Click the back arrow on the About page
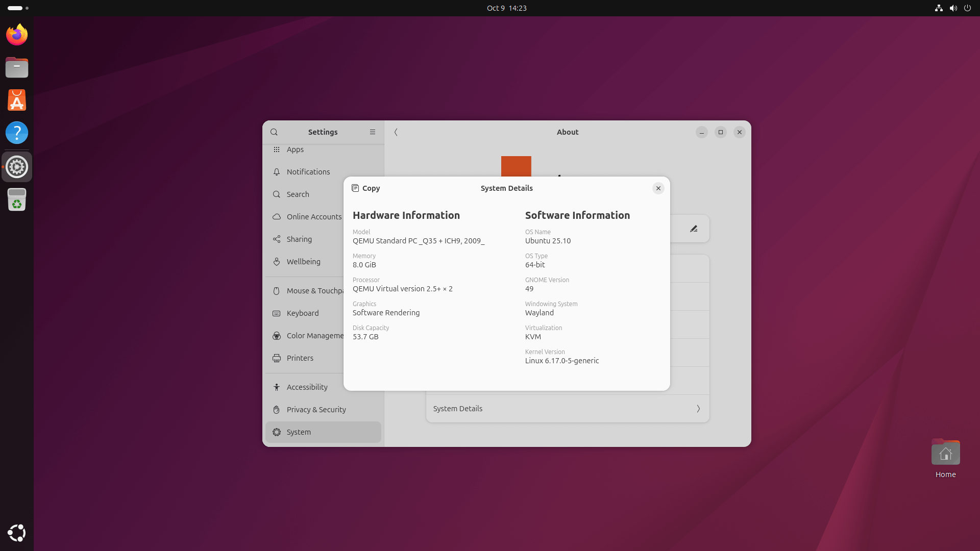This screenshot has height=551, width=980. pos(397,132)
